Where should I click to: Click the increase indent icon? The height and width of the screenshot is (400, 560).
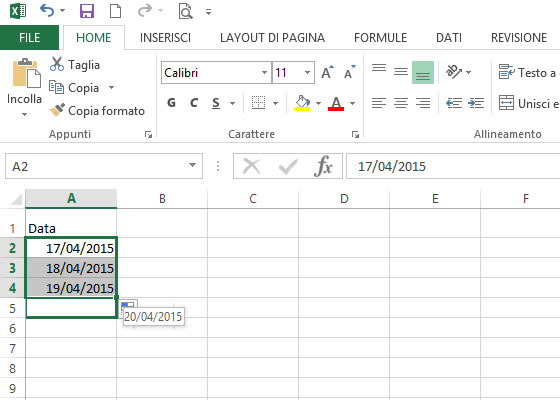(x=476, y=104)
